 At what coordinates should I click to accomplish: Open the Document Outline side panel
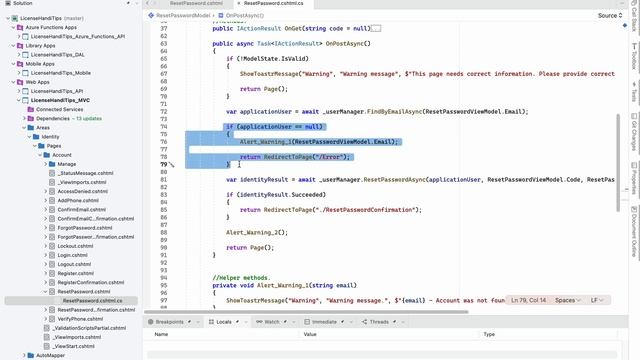(x=634, y=231)
